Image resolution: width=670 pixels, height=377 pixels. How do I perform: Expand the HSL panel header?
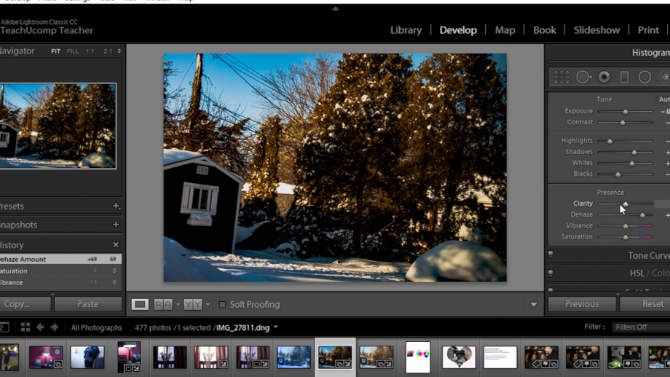tap(636, 273)
